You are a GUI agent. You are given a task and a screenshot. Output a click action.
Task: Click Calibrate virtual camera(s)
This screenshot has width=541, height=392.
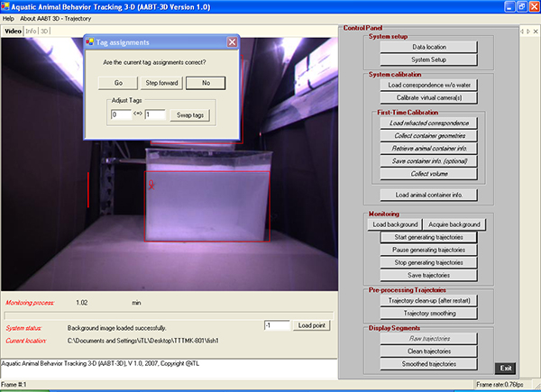428,97
